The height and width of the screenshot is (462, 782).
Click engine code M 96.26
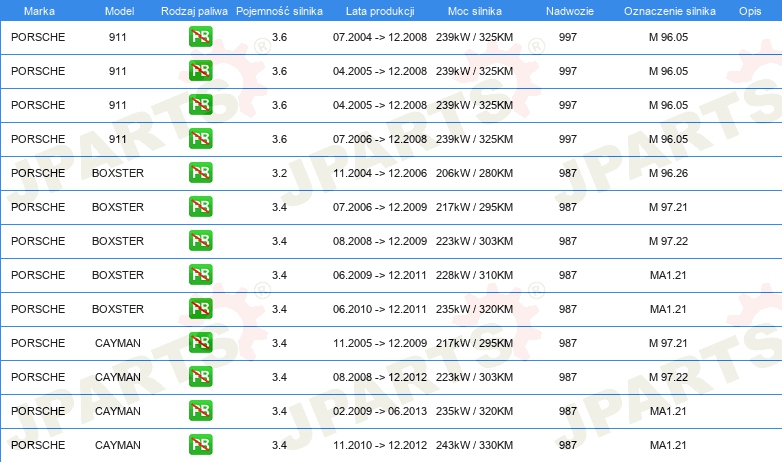tap(668, 173)
